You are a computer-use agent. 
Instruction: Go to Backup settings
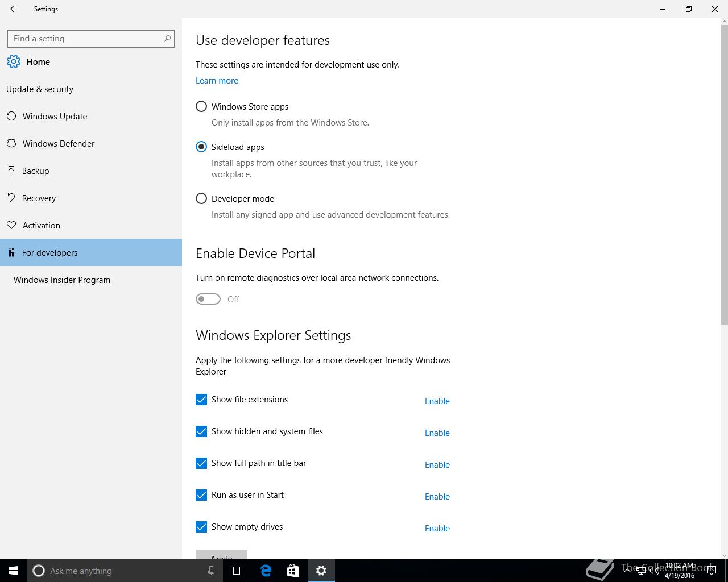click(x=91, y=171)
